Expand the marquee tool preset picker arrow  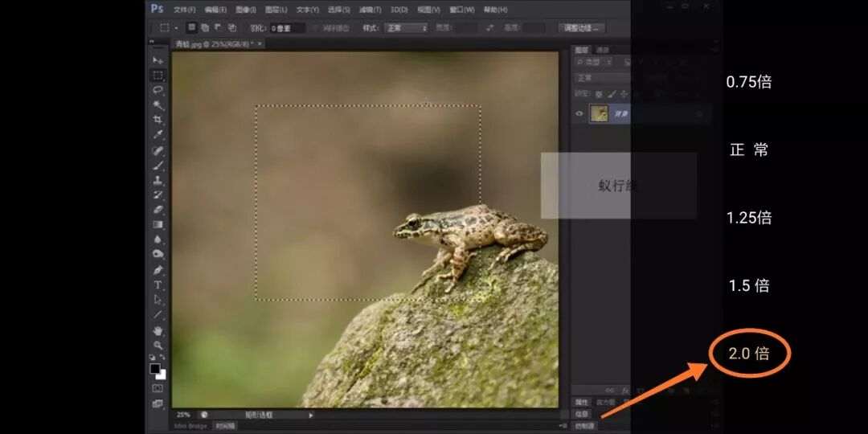176,28
